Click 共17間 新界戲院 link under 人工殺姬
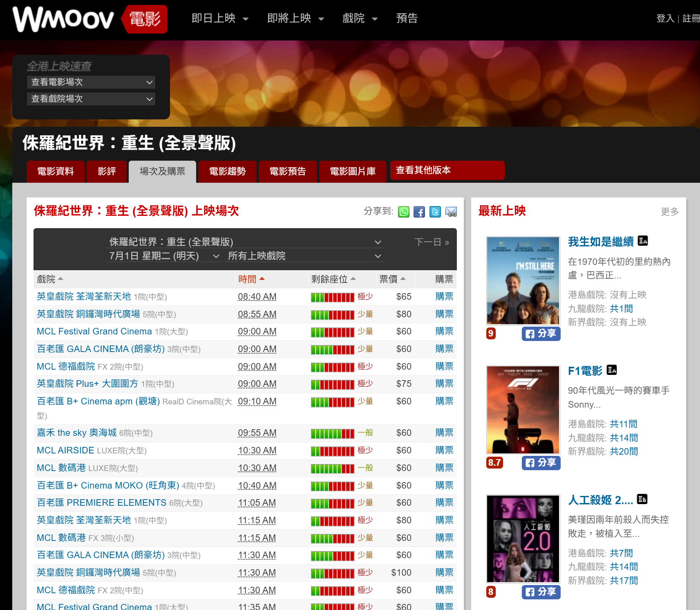Image resolution: width=700 pixels, height=610 pixels. pyautogui.click(x=624, y=581)
